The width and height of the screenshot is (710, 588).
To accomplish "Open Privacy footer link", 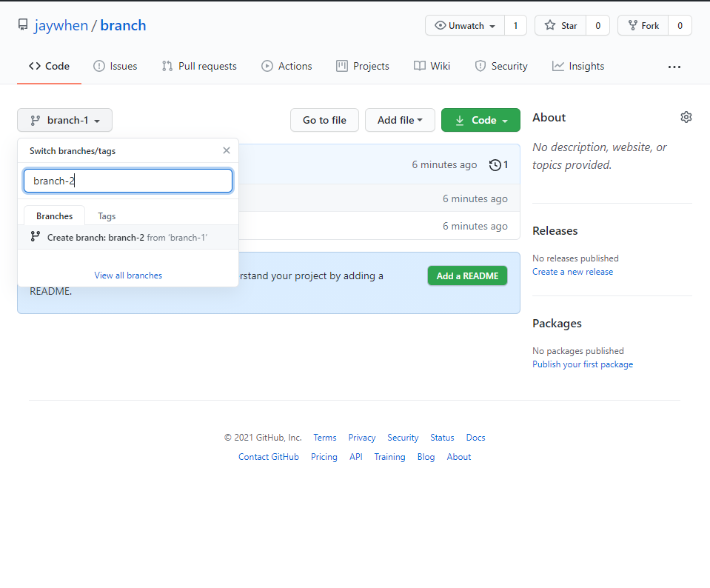I will tap(362, 438).
